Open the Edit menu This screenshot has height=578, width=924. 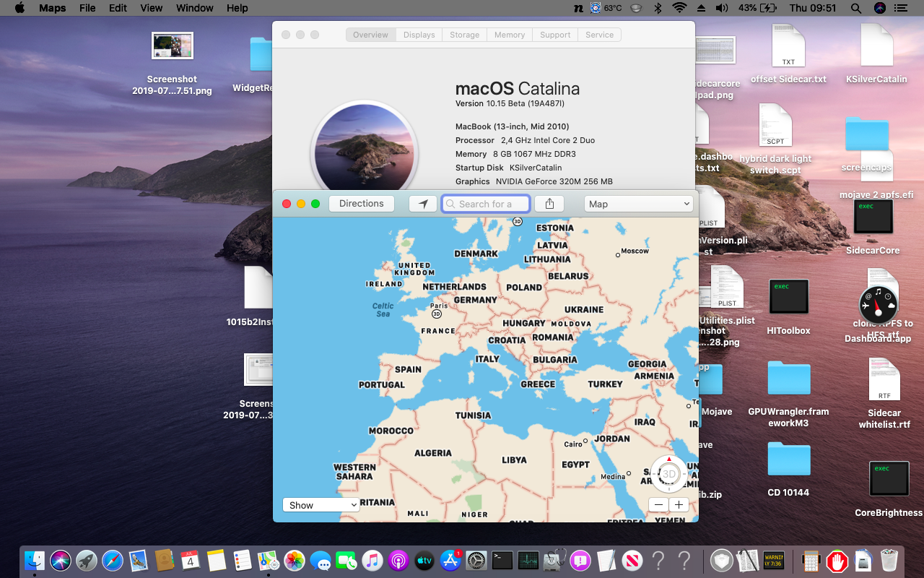(118, 8)
